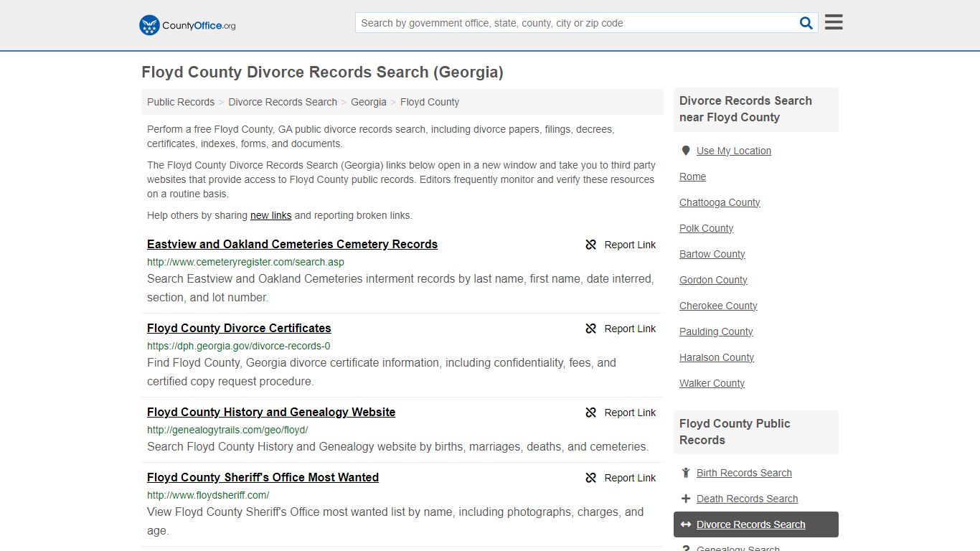Click the broken-link icon beside Genealogy Website
Screen dimensions: 980x551
[x=591, y=413]
